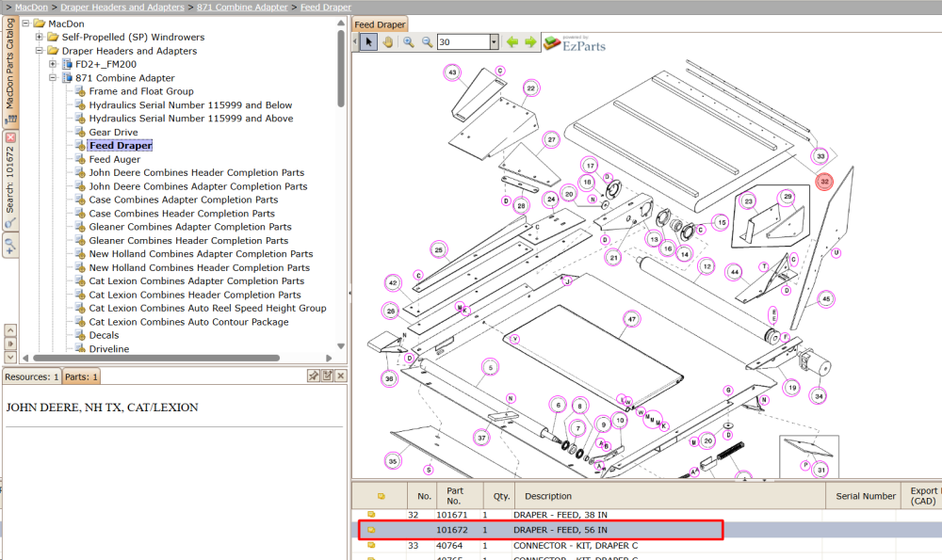The width and height of the screenshot is (942, 560).
Task: Select the Feed Draper diagram tab
Action: pyautogui.click(x=380, y=24)
